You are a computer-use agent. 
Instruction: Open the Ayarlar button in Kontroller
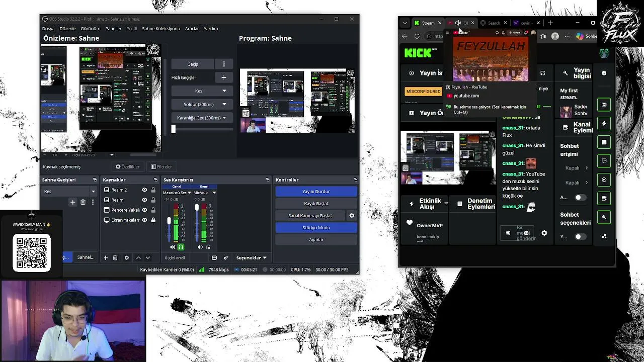coord(316,240)
